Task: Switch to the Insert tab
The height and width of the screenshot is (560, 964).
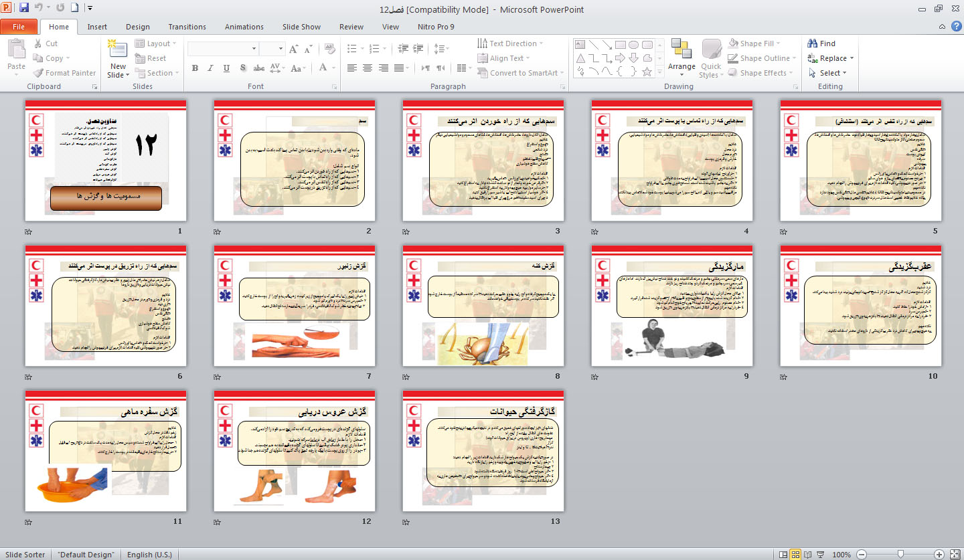Action: (x=97, y=27)
